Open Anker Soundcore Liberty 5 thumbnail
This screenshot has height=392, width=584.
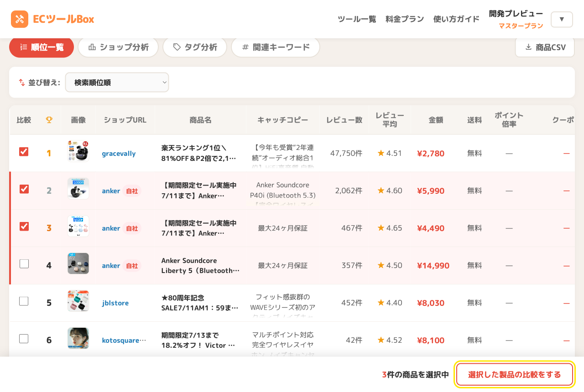(x=78, y=263)
